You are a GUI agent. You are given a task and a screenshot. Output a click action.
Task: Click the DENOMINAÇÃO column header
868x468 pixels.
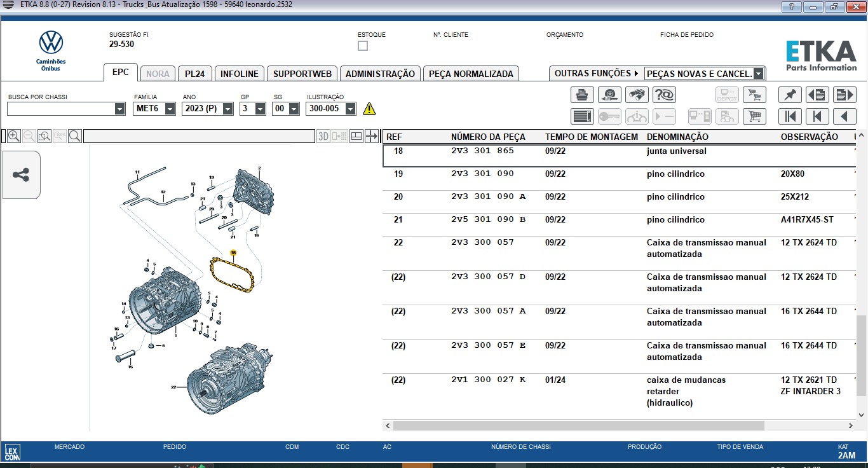coord(677,137)
